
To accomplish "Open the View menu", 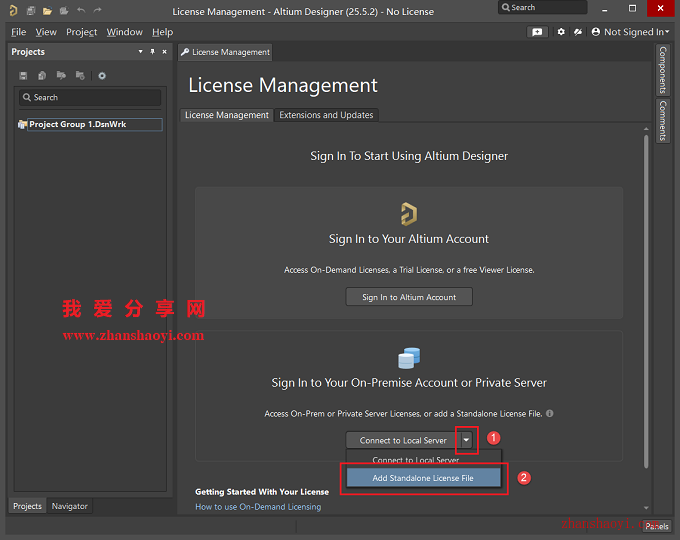I will click(x=46, y=32).
